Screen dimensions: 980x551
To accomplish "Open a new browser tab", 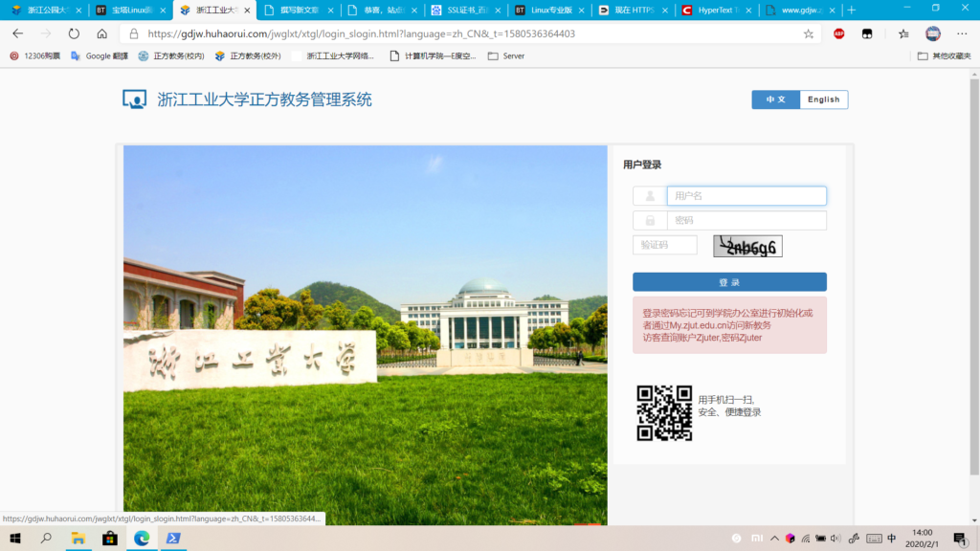I will coord(851,10).
